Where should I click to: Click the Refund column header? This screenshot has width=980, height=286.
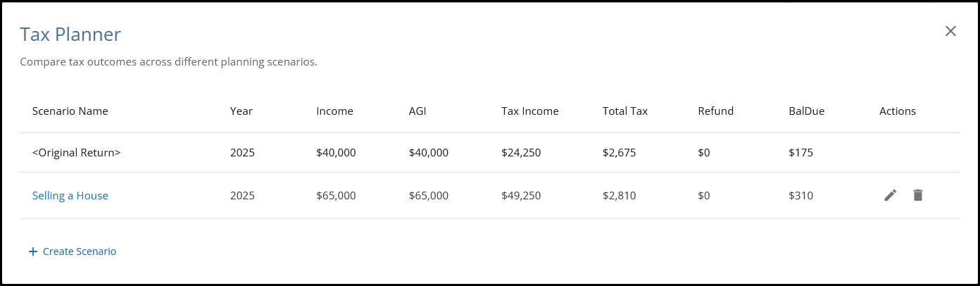[715, 111]
